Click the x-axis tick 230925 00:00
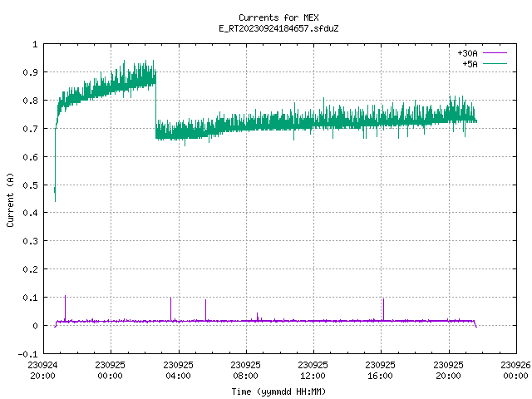 tap(111, 370)
